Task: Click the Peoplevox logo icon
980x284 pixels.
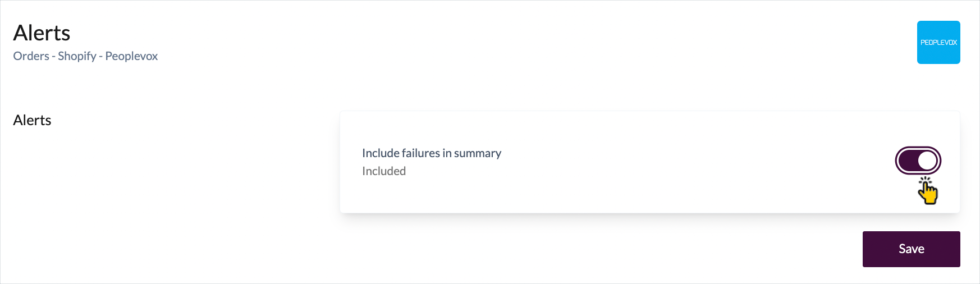Action: (x=938, y=43)
